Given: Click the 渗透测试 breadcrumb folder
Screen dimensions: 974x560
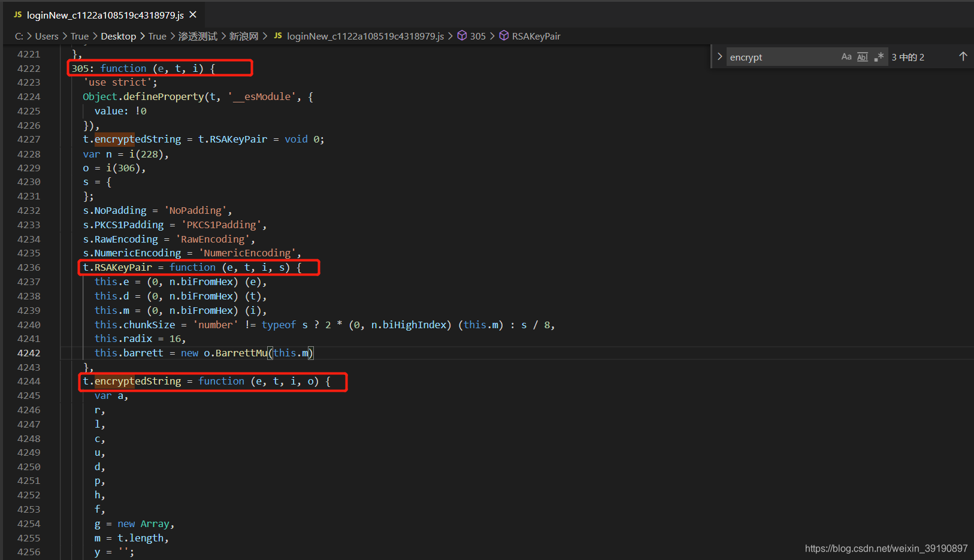Looking at the screenshot, I should tap(198, 37).
